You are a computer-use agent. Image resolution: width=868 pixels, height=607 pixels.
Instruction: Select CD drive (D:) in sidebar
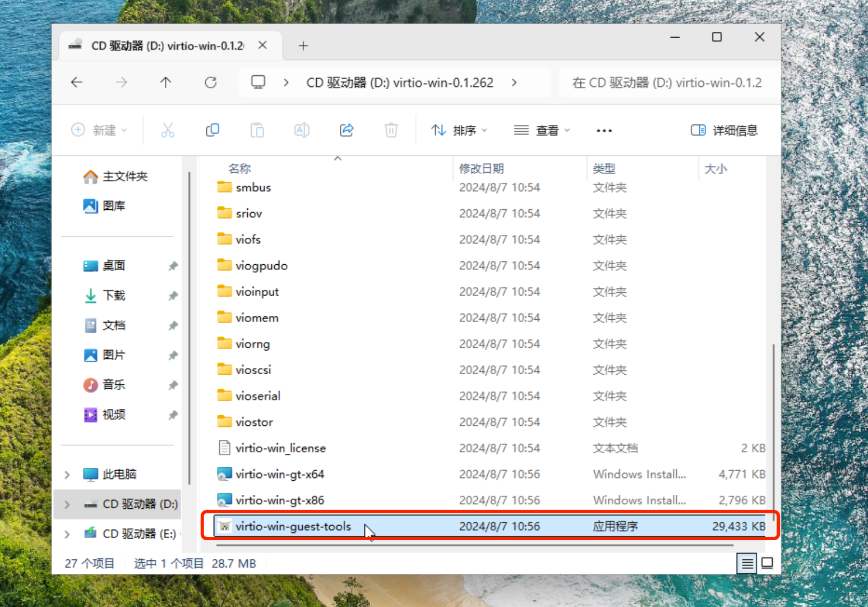click(x=118, y=504)
